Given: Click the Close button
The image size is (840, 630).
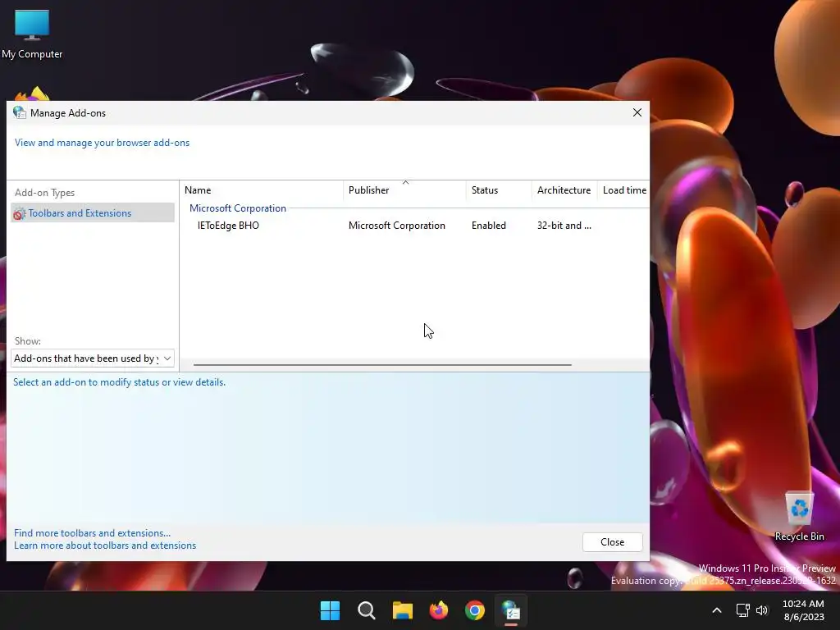Looking at the screenshot, I should point(612,542).
